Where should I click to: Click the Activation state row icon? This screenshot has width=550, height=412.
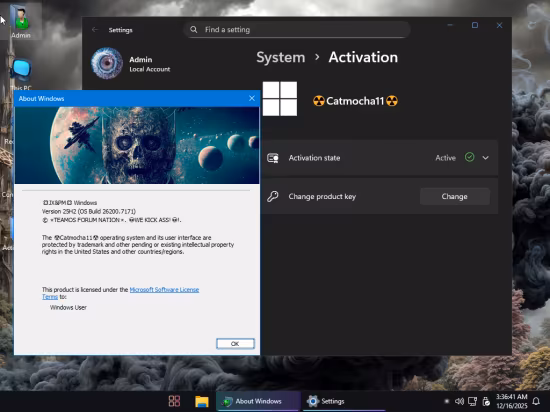click(273, 158)
